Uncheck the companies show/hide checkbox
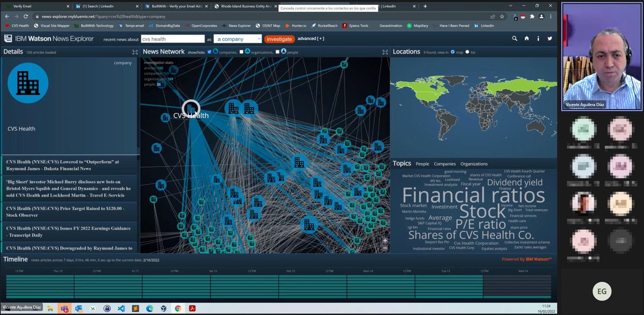 [209, 51]
